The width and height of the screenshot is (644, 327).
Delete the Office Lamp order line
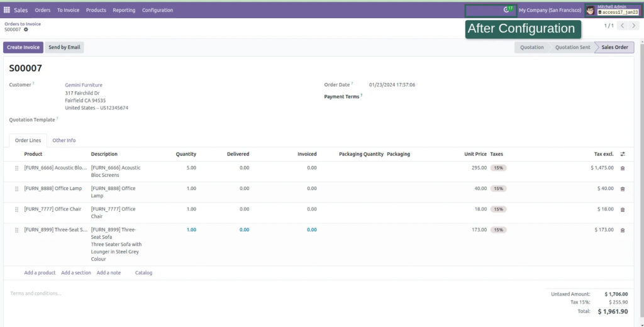(623, 189)
